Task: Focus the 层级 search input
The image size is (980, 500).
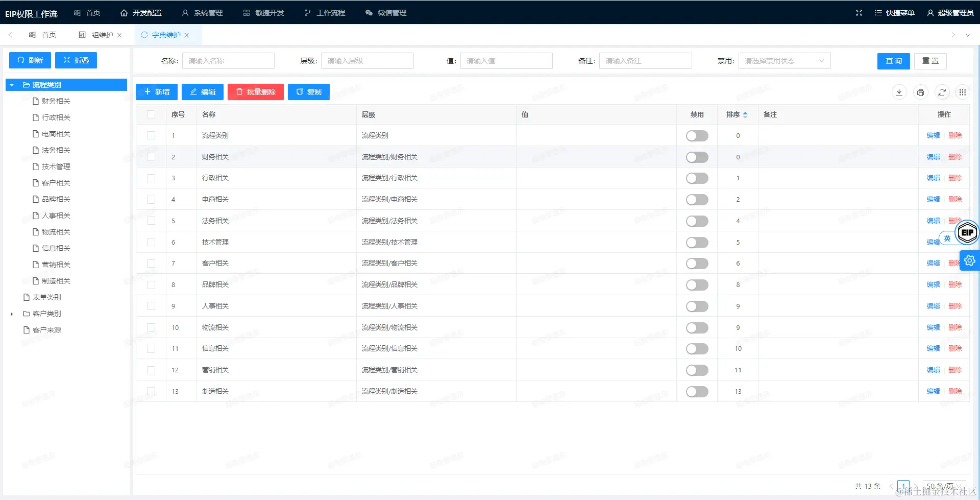Action: pos(367,61)
